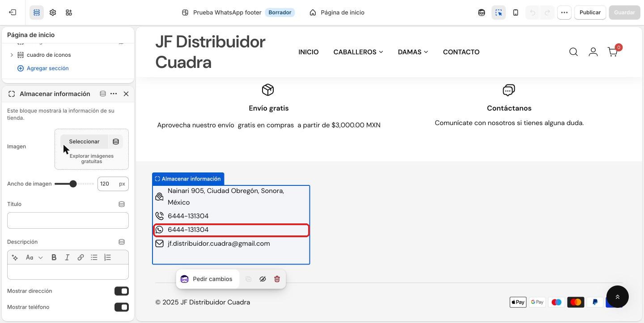Click the search magnifier in store header
This screenshot has height=323, width=644.
[x=573, y=52]
